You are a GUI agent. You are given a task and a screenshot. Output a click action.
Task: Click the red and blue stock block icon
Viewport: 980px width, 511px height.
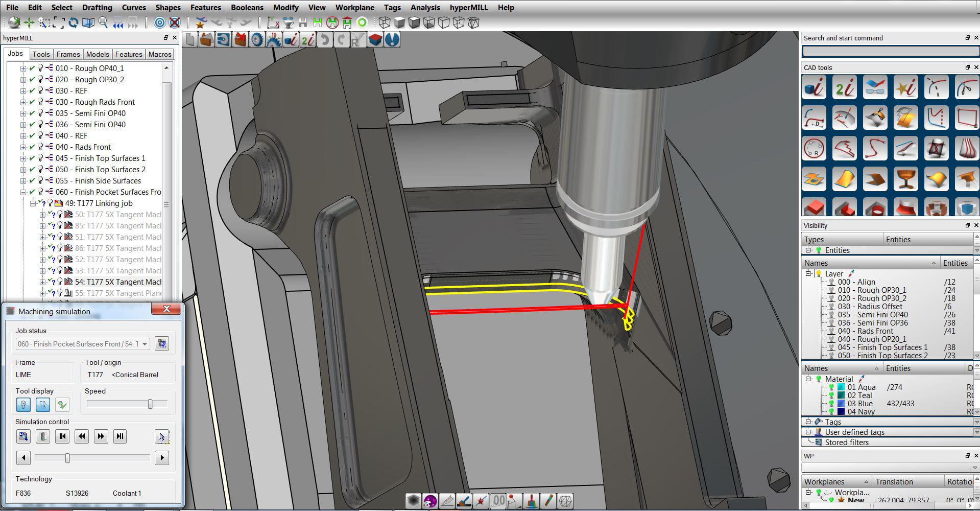375,40
